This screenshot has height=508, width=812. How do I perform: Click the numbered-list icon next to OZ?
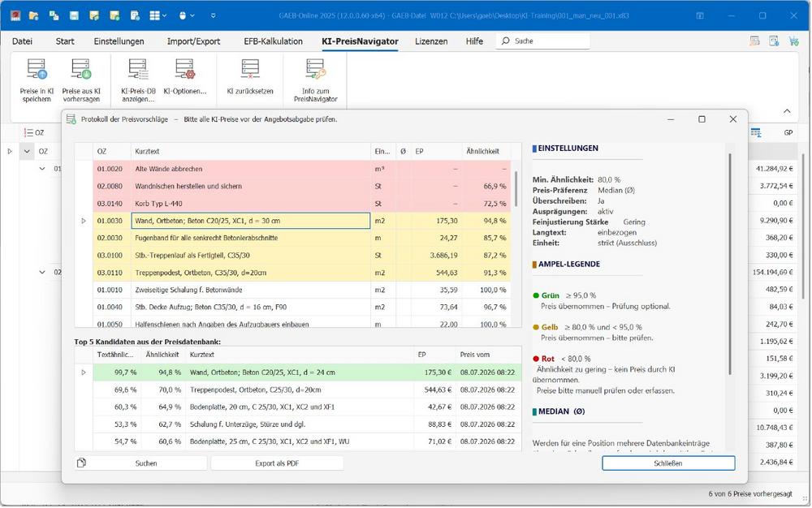click(29, 132)
